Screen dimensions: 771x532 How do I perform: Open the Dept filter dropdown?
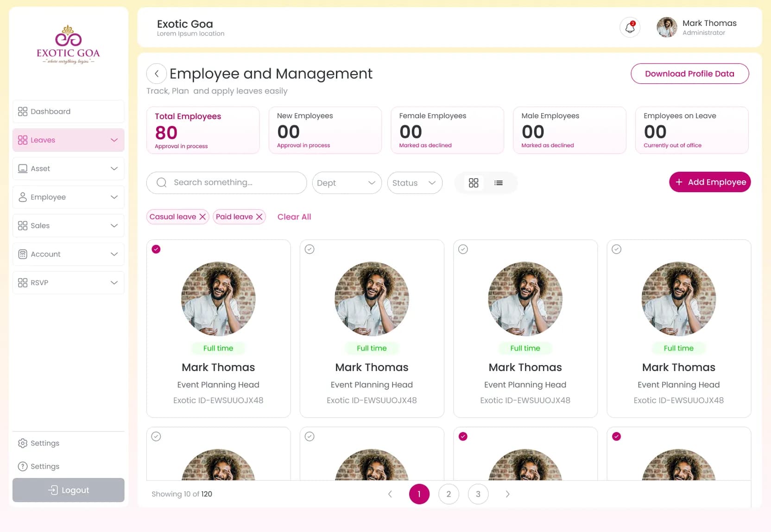point(347,183)
